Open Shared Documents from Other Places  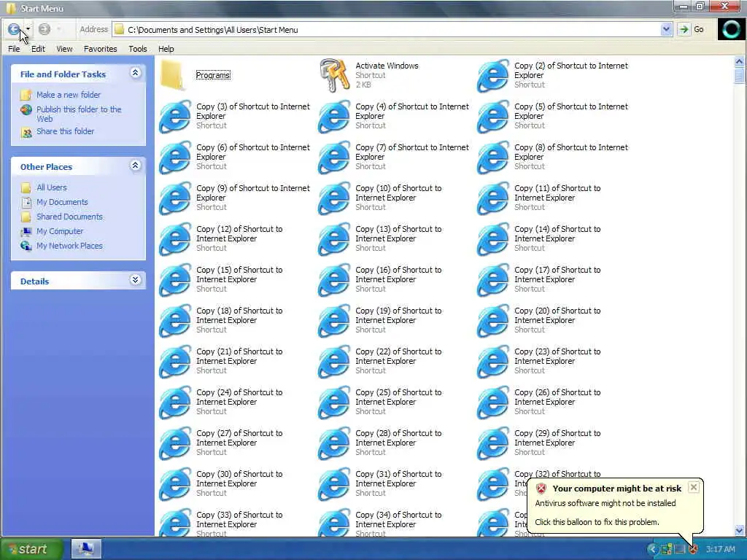[69, 217]
